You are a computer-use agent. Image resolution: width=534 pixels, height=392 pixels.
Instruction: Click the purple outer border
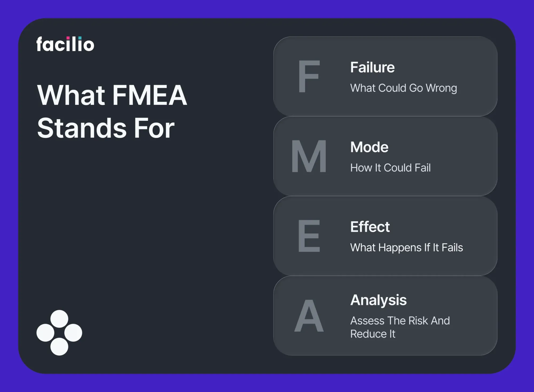(x=267, y=8)
